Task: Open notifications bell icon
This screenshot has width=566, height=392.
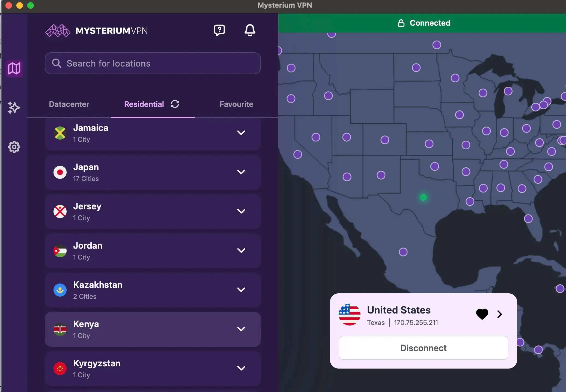Action: [250, 30]
